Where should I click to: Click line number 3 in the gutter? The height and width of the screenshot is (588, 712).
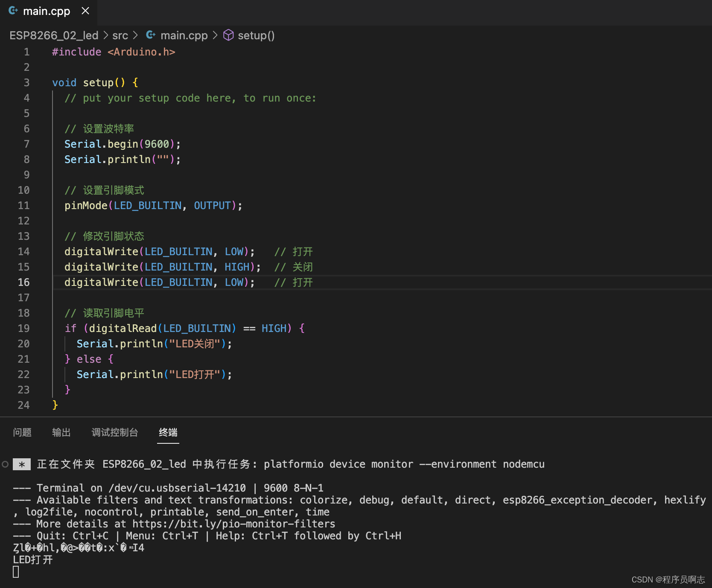pos(26,83)
